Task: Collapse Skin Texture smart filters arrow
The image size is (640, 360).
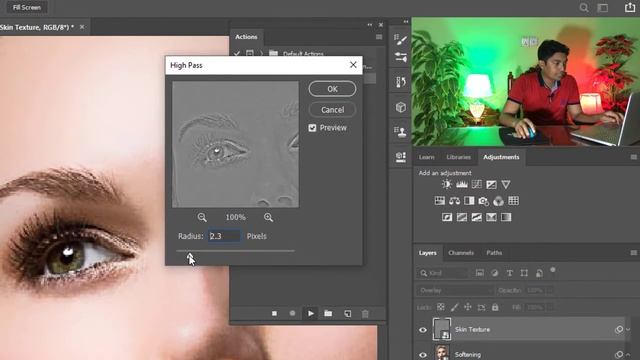Action: 629,329
